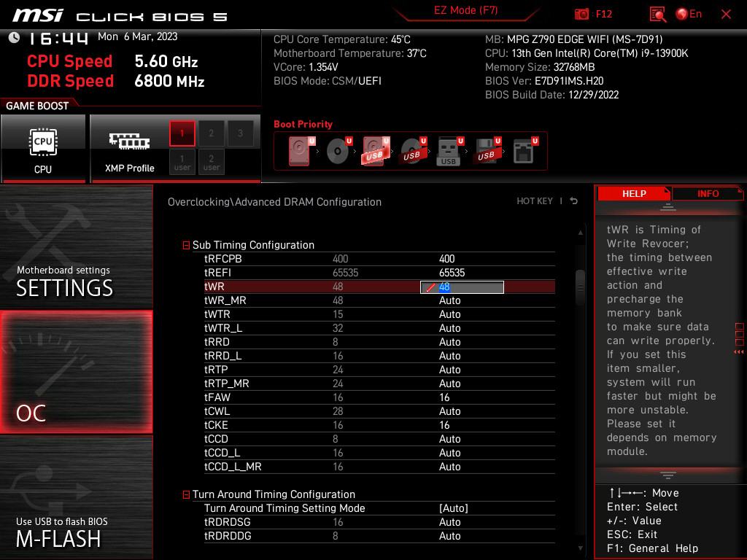Activate XMP profile 1

coord(182,133)
